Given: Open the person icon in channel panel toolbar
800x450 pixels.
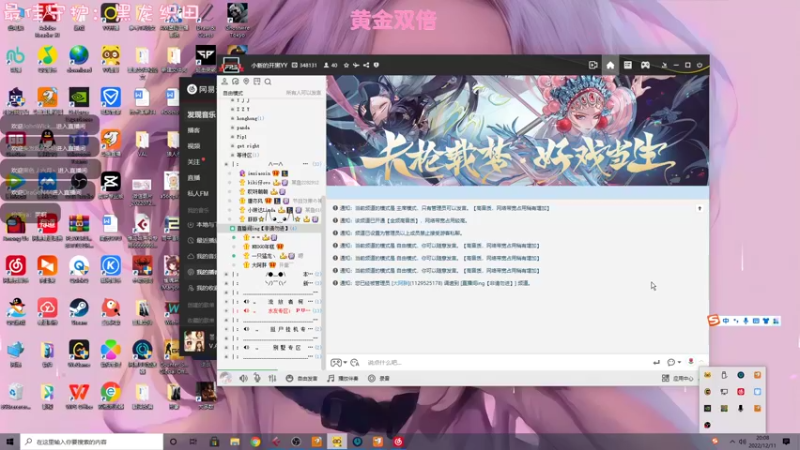Looking at the screenshot, I should tap(224, 82).
